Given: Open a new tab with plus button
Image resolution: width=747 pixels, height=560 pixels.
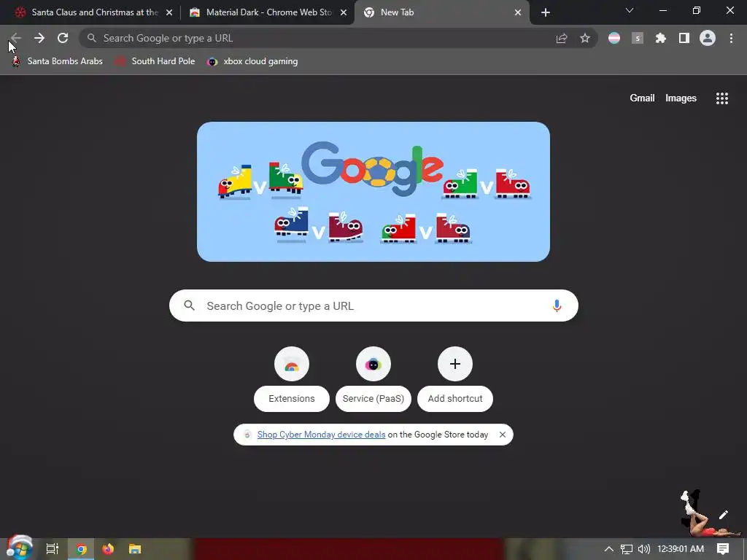Looking at the screenshot, I should 546,13.
